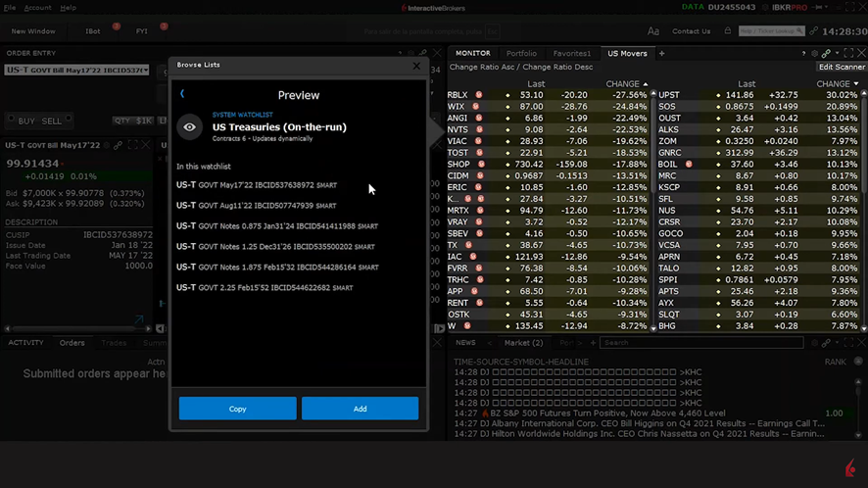The height and width of the screenshot is (488, 868).
Task: Click the lock icon near Contact Us
Action: 727,31
